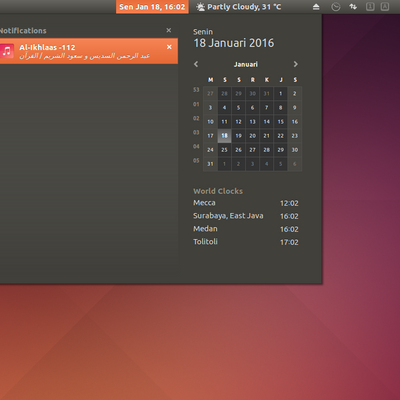Screen dimensions: 400x400
Task: Select January 25 in the calendar
Action: coord(224,150)
